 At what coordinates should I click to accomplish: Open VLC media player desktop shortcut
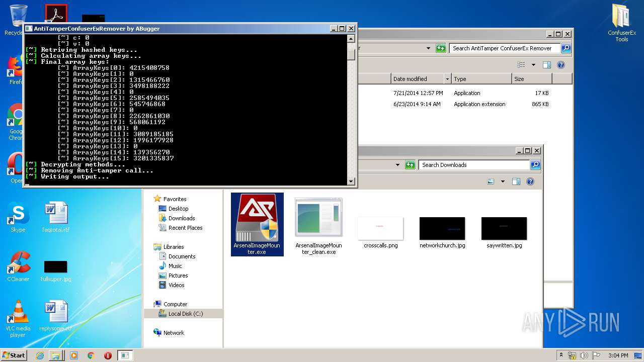18,319
